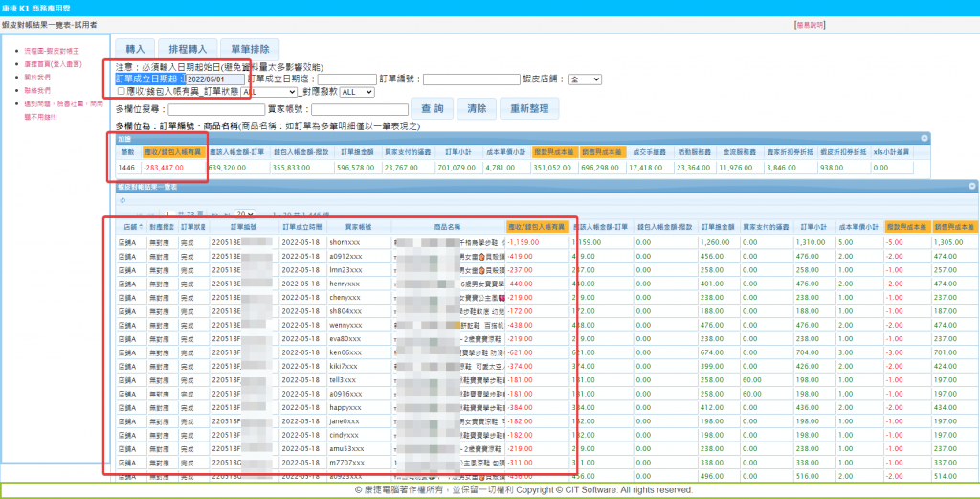
Task: Collapse the 蝦皮對帳結果一覽表 grid panel
Action: pos(971,187)
